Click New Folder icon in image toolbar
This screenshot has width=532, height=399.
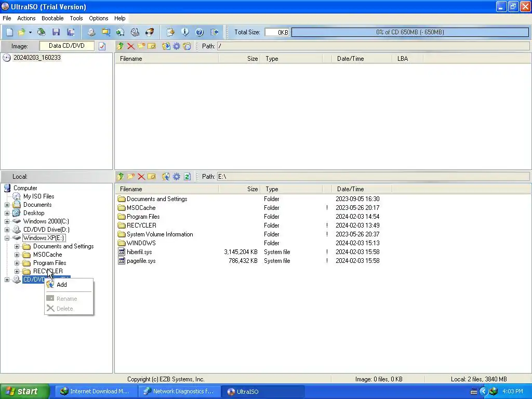coord(141,46)
